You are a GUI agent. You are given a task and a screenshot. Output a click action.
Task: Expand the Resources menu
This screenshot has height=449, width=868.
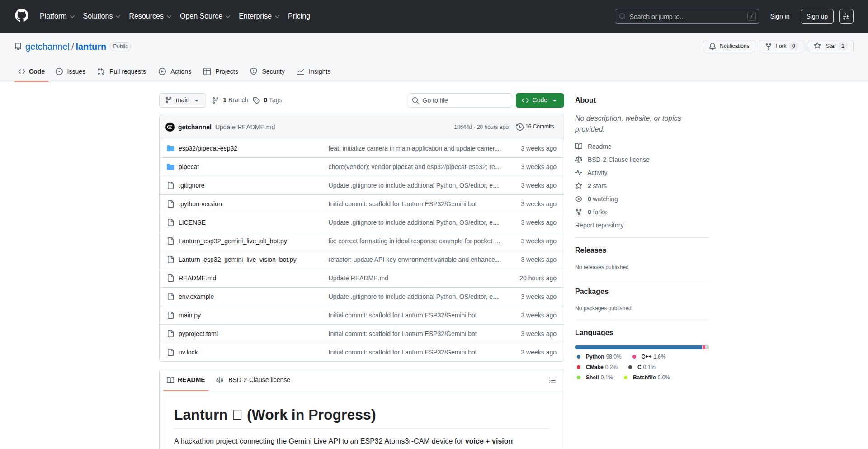[x=150, y=16]
